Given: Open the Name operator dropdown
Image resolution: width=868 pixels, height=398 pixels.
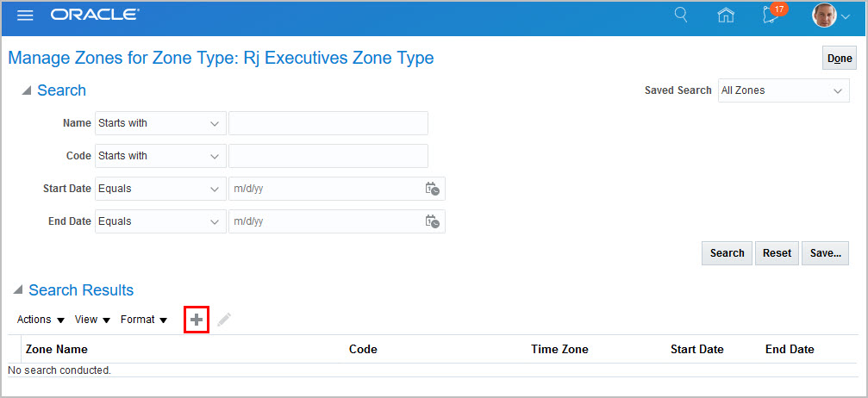Looking at the screenshot, I should pos(159,123).
